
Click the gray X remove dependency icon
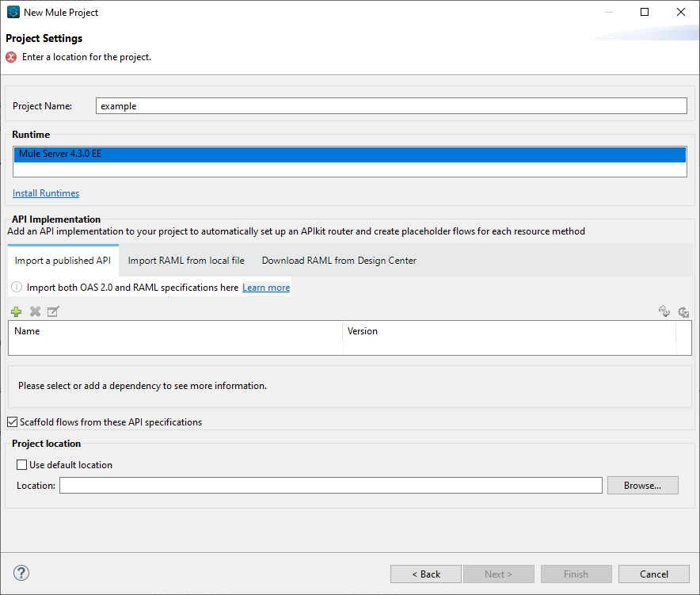[x=35, y=312]
